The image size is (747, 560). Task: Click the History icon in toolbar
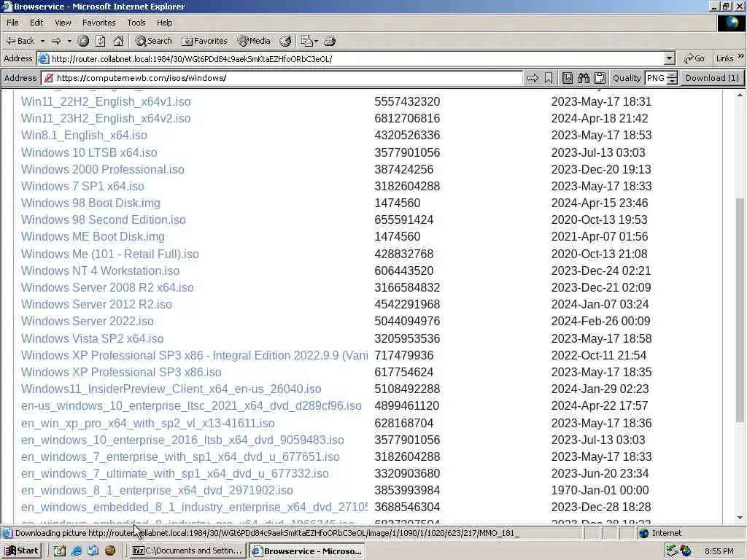[285, 41]
